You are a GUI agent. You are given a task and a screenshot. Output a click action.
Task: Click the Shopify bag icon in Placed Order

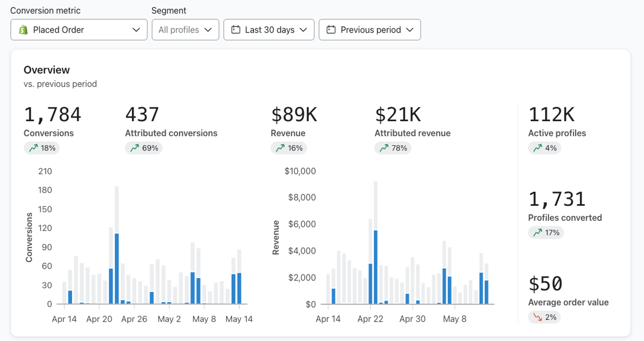23,30
